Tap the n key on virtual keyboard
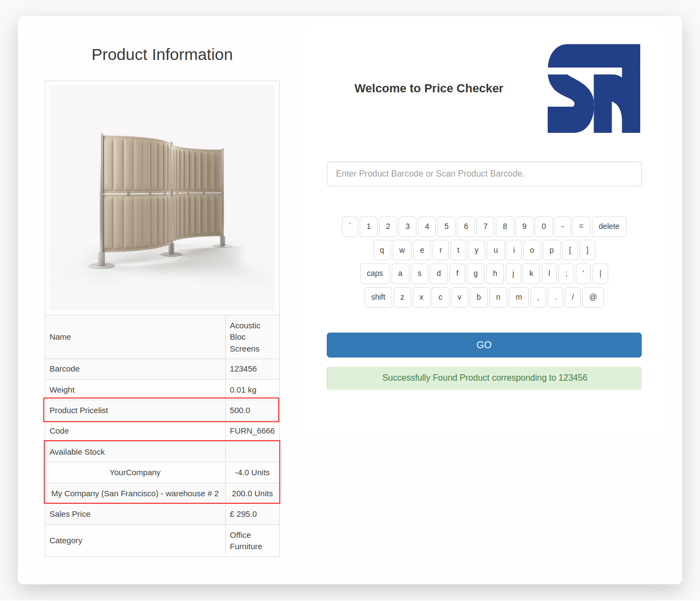 tap(498, 298)
